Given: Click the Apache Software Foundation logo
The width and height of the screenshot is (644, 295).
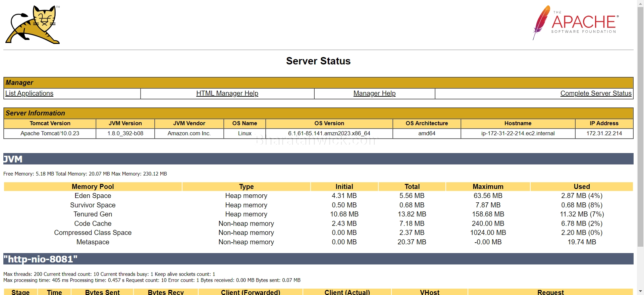Looking at the screenshot, I should pyautogui.click(x=576, y=22).
